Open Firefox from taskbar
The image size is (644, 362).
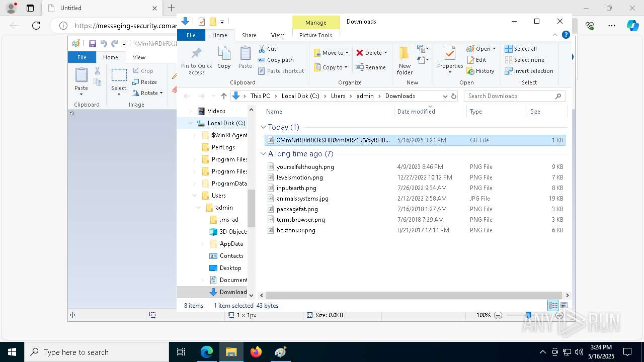[256, 352]
